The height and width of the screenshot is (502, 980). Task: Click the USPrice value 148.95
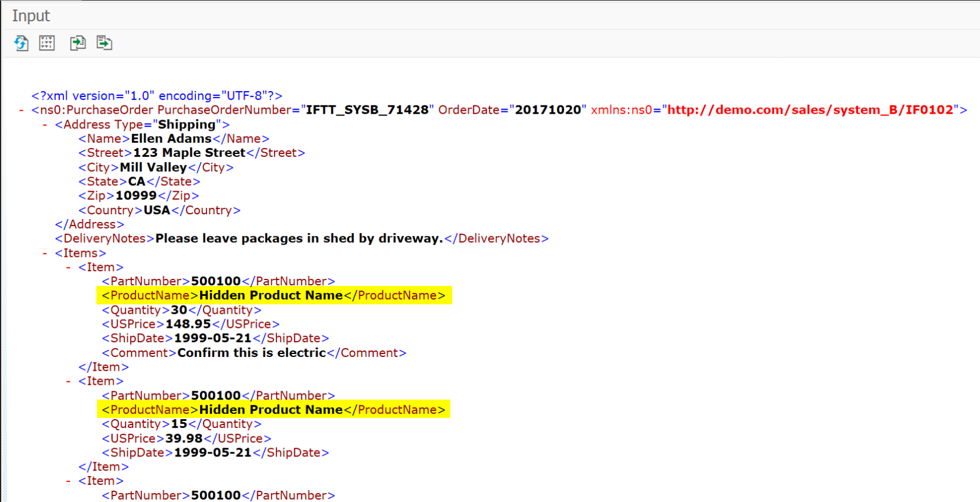click(188, 324)
